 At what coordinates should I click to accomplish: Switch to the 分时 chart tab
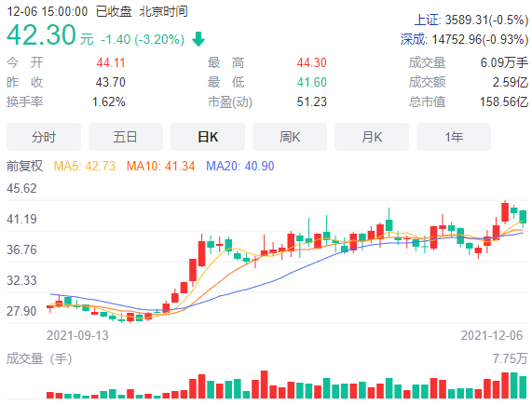(x=44, y=137)
